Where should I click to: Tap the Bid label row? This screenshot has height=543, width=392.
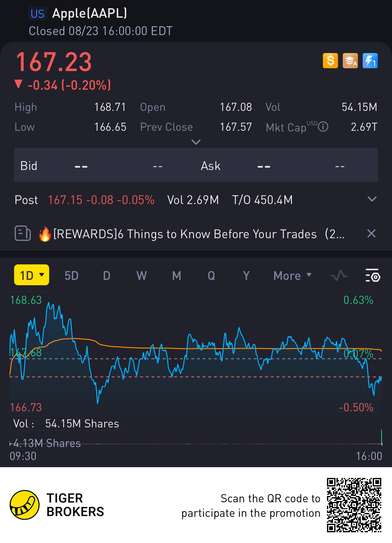coord(29,166)
